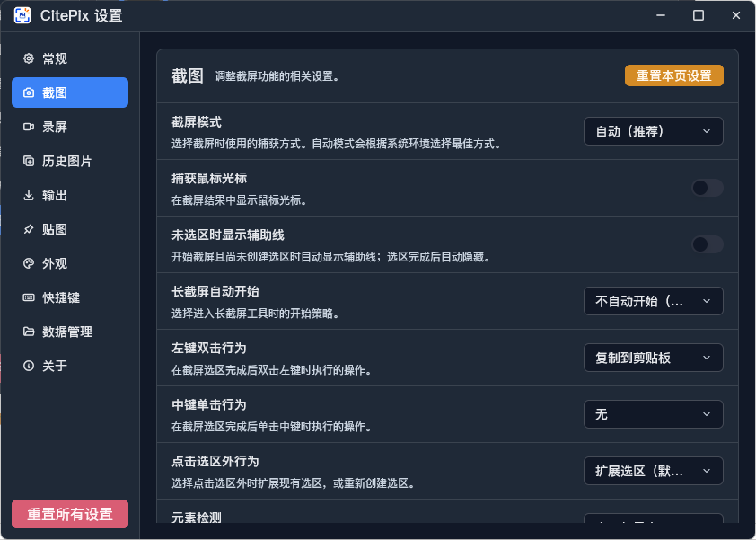Open the partially visible 元素检测 dropdown
Image resolution: width=756 pixels, height=540 pixels.
654,518
